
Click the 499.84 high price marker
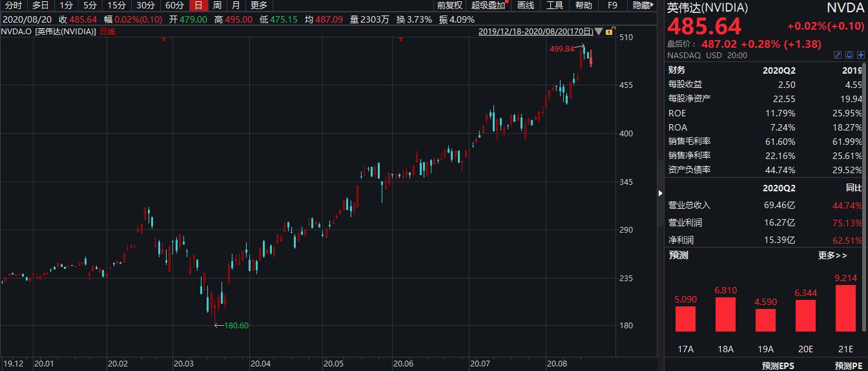pyautogui.click(x=562, y=49)
